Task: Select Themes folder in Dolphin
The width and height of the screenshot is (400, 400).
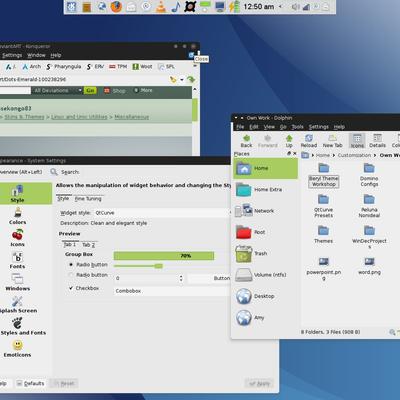Action: point(323,234)
